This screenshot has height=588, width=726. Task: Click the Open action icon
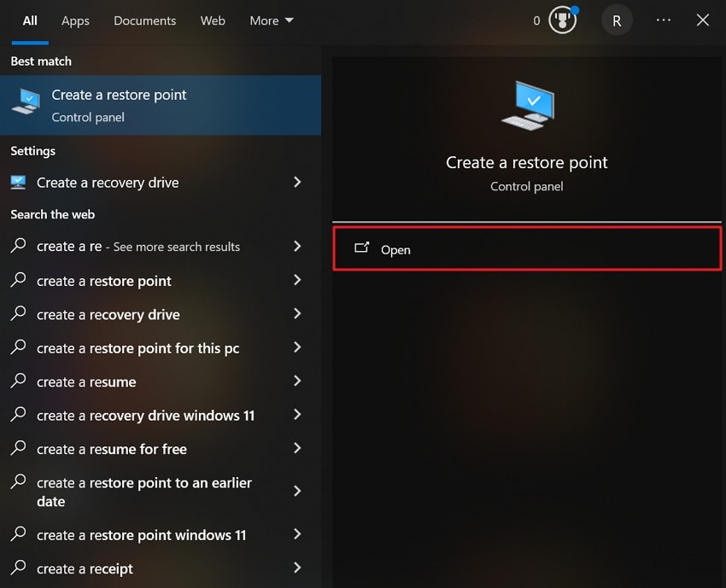[362, 249]
